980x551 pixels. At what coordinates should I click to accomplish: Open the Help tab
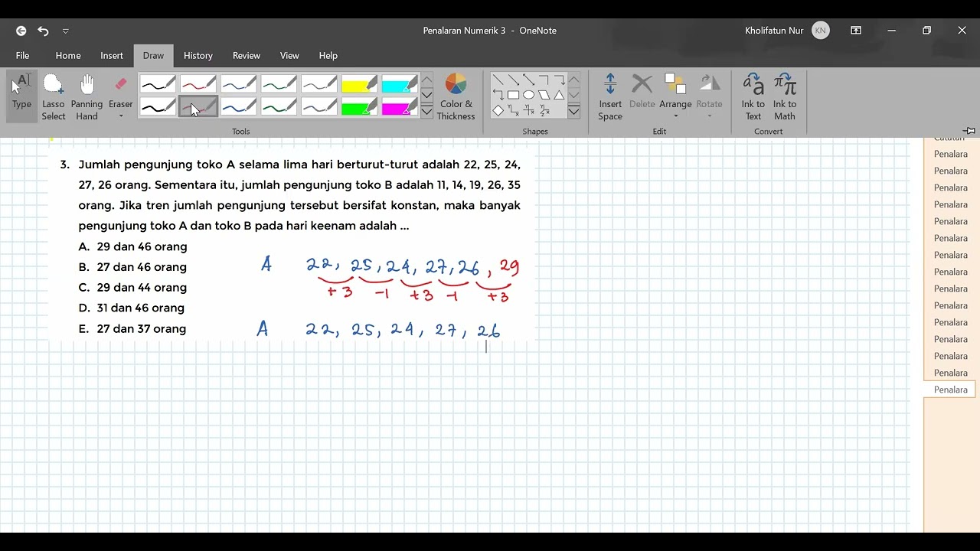click(x=328, y=55)
